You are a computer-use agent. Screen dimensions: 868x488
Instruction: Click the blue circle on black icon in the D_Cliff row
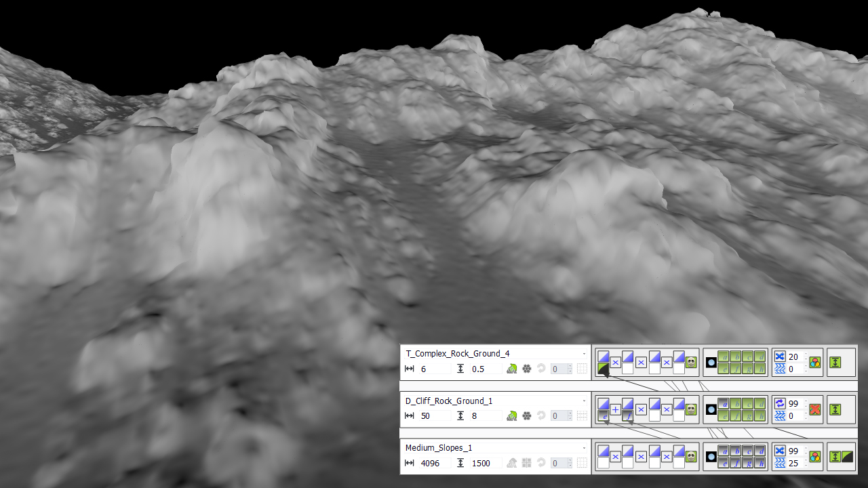click(711, 409)
